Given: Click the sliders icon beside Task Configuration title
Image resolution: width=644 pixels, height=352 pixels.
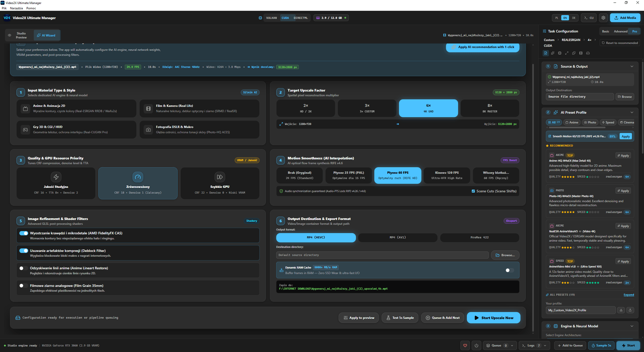Looking at the screenshot, I should (544, 31).
